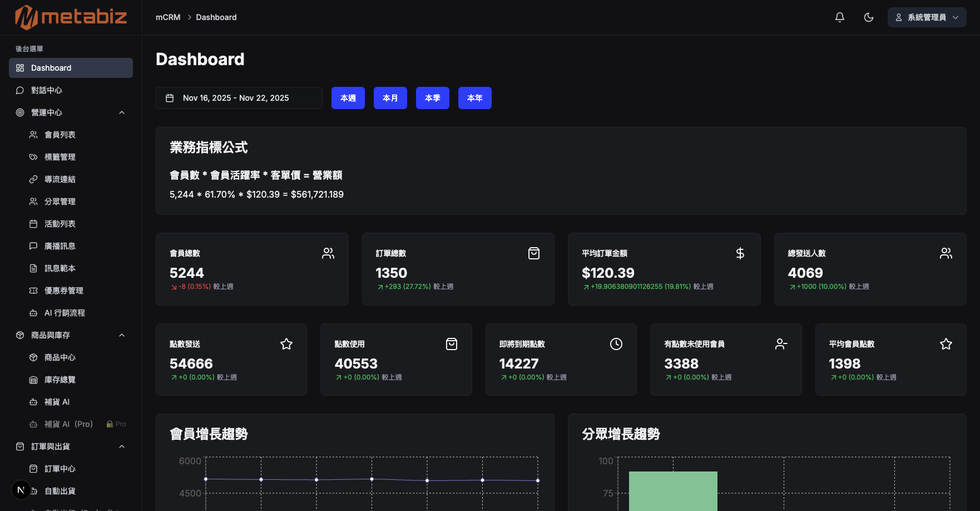Collapse the 商品與庫存 section

[x=122, y=335]
